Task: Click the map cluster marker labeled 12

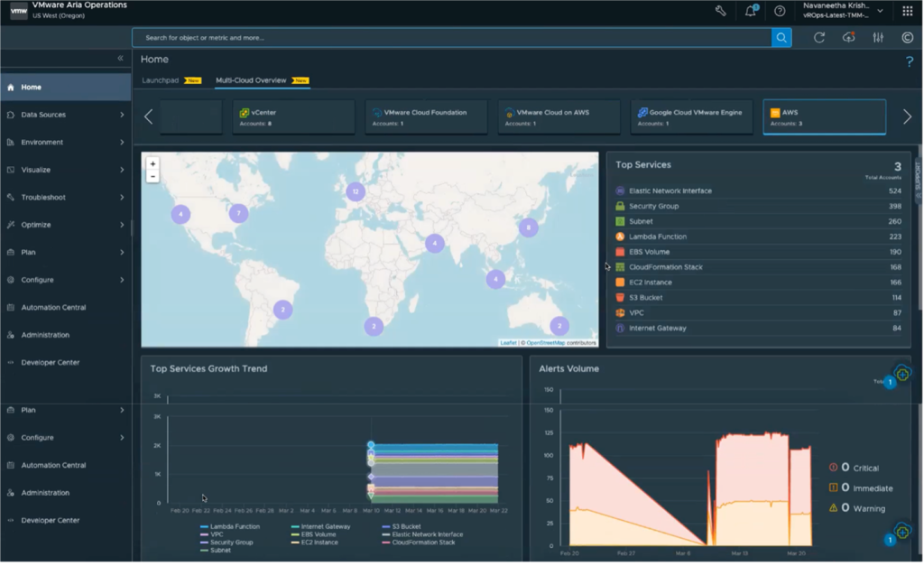Action: 356,191
